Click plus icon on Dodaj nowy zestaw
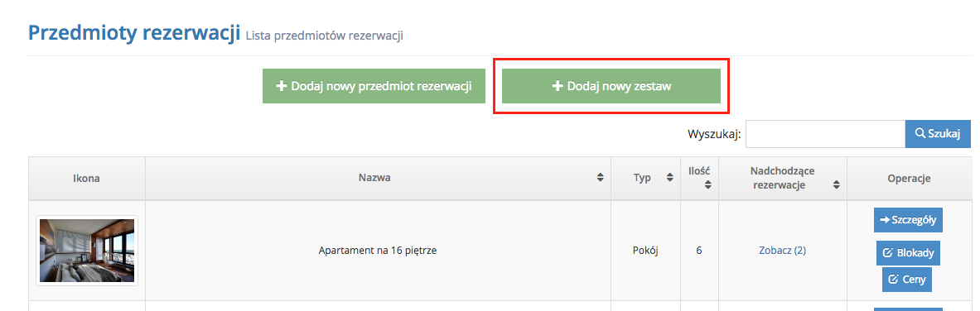The height and width of the screenshot is (311, 980). click(x=558, y=86)
